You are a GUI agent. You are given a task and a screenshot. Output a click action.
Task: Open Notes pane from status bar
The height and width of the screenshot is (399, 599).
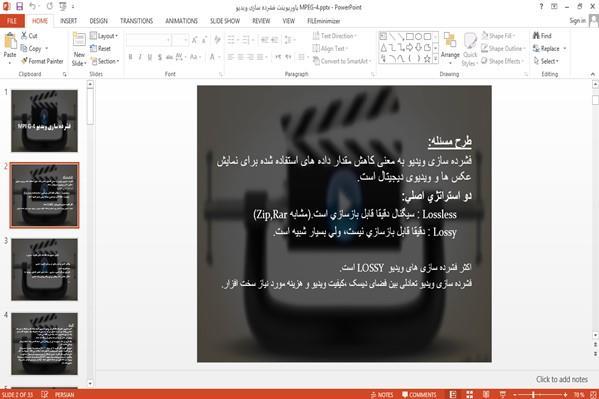pyautogui.click(x=382, y=395)
